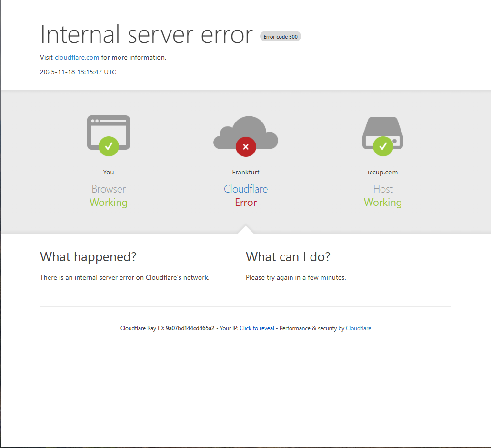Viewport: 491px width, 448px height.
Task: Click the Internal server error heading
Action: (x=146, y=34)
